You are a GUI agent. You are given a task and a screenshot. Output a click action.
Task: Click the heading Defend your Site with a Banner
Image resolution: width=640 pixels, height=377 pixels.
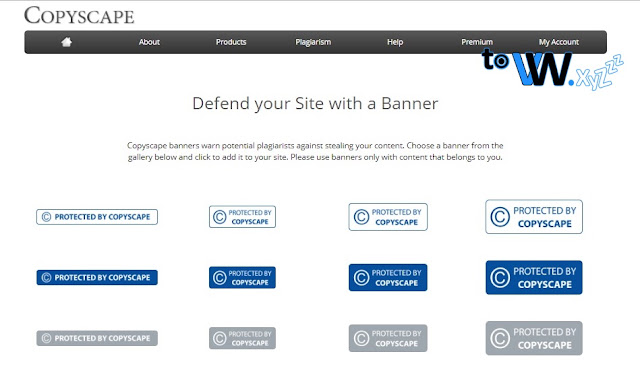pyautogui.click(x=315, y=104)
